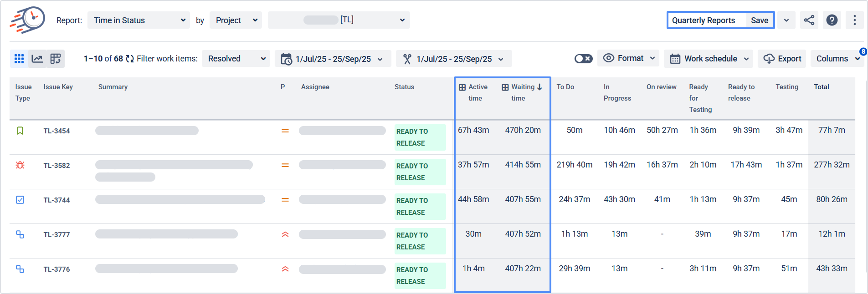Open the pivot table view
Screen dimensions: 868x294
click(x=56, y=59)
